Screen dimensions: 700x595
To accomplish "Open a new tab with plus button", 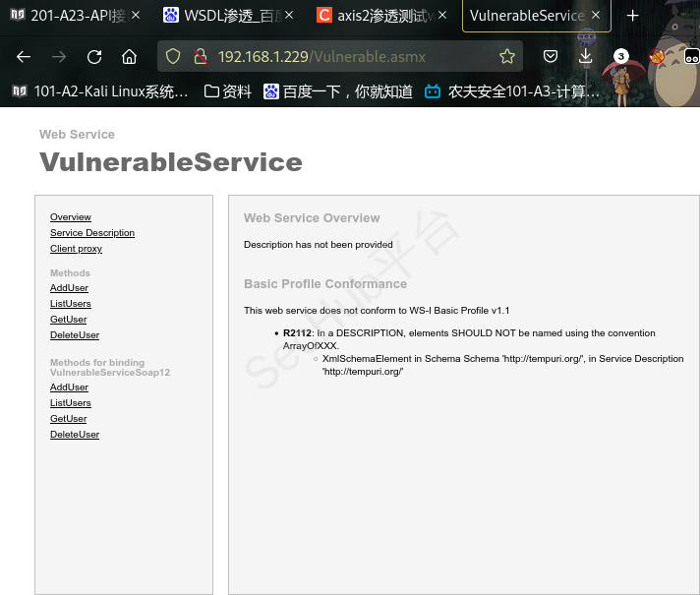I will tap(633, 16).
